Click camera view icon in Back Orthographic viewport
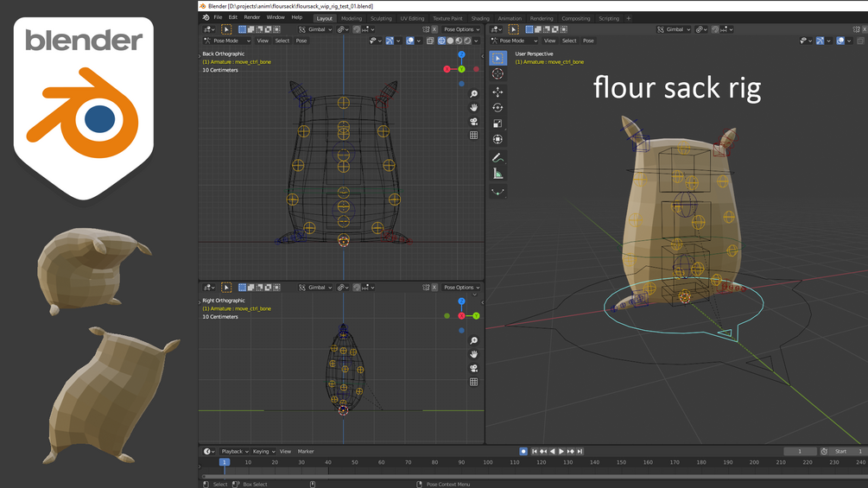 coord(474,122)
